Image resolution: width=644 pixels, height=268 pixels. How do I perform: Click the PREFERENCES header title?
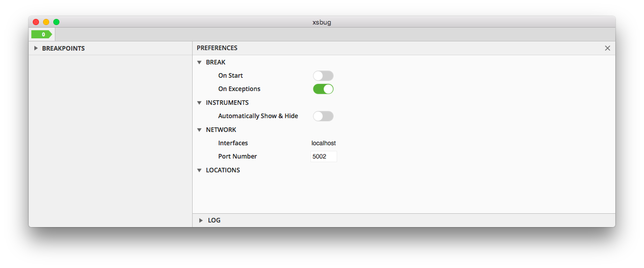(x=217, y=48)
